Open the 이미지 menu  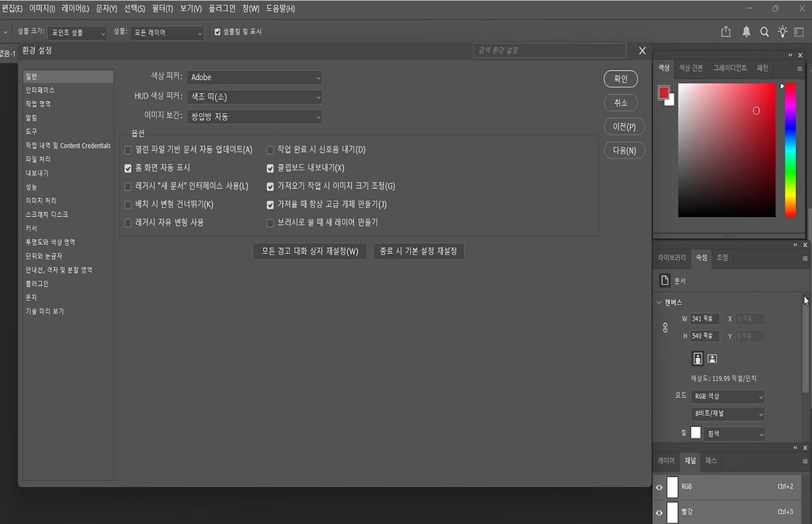(42, 9)
